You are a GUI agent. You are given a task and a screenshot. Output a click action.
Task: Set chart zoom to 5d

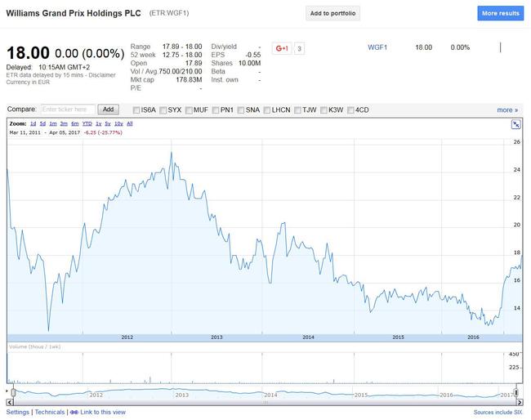tap(42, 123)
